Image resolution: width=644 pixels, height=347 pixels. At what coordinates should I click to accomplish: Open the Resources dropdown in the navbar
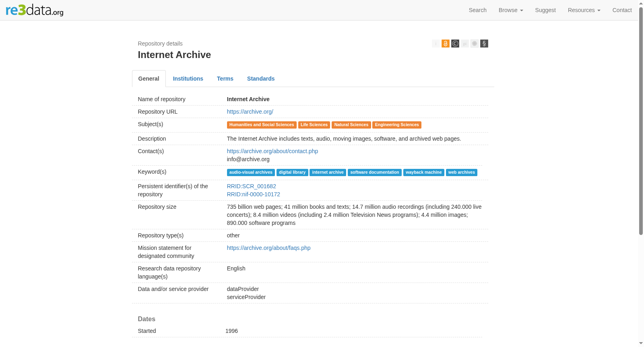(584, 10)
